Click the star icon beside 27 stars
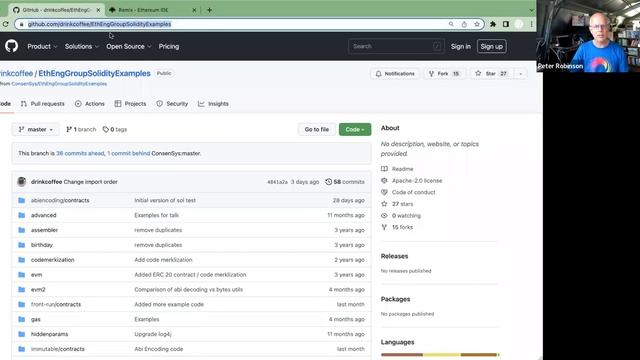 coord(384,204)
